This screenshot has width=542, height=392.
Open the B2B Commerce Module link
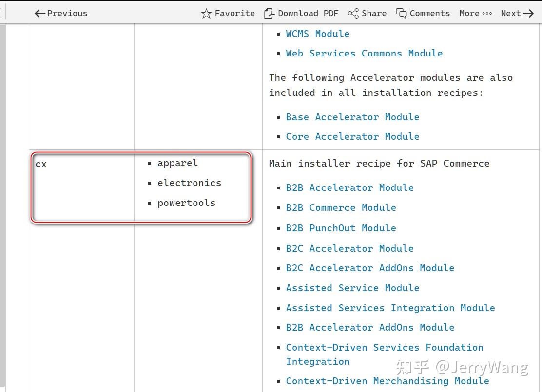(341, 207)
